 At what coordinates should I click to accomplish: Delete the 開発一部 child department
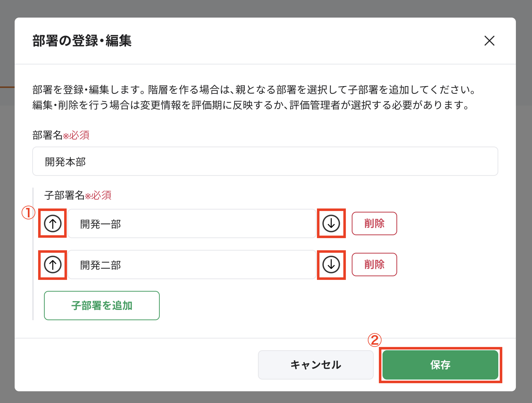pos(374,223)
